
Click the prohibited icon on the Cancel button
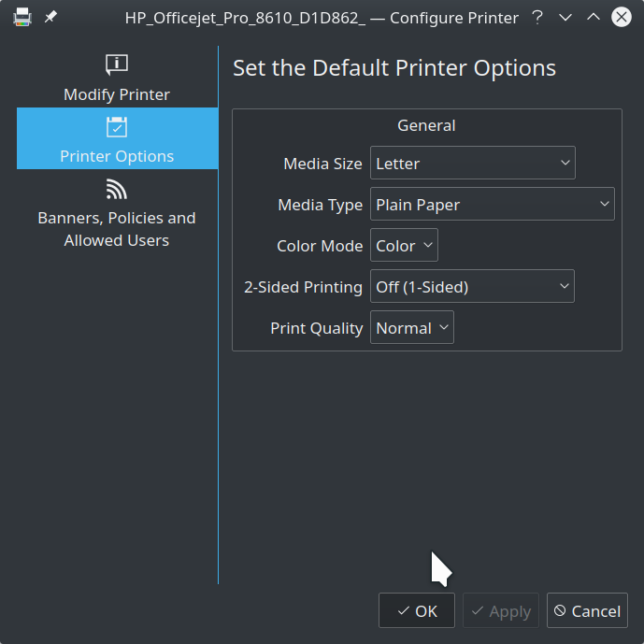[x=560, y=610]
